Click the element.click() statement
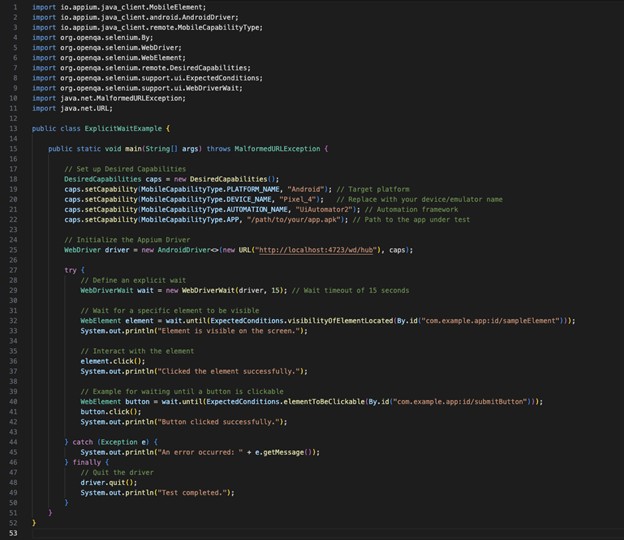This screenshot has height=540, width=624. 113,361
